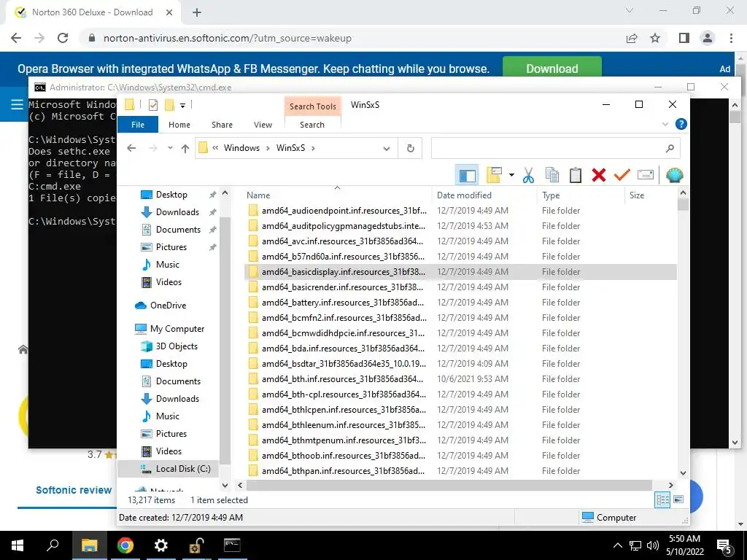Sort by the Name column header
Image resolution: width=747 pixels, height=560 pixels.
[258, 195]
